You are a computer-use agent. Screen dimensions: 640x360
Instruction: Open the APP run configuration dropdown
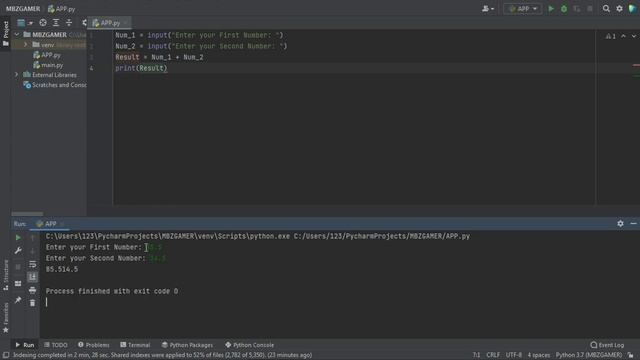point(523,9)
